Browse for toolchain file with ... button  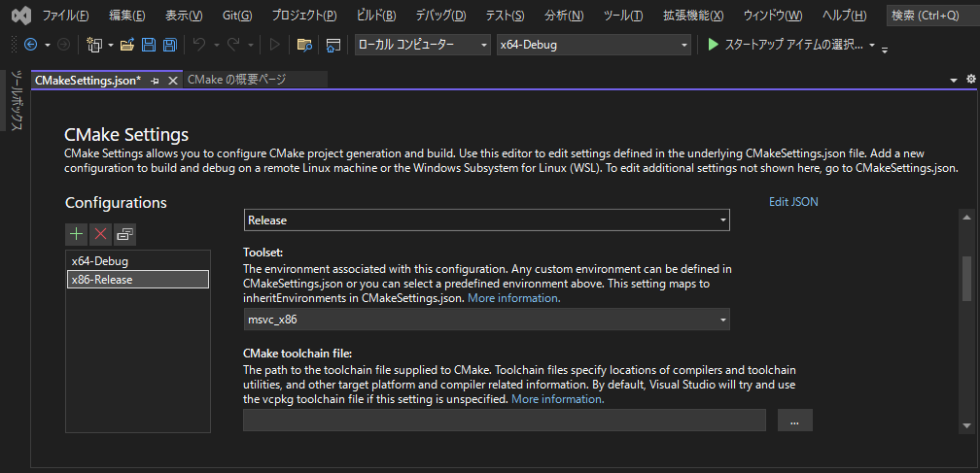(795, 421)
